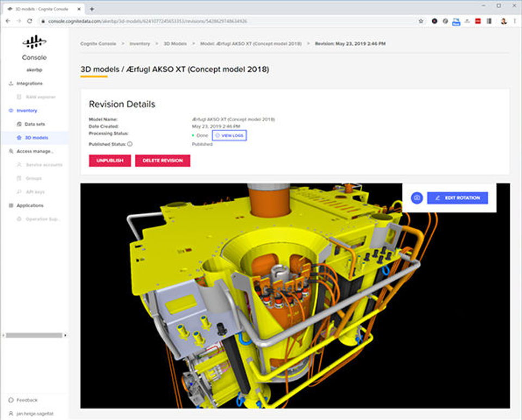Go to Cognite Console breadcrumb
The height and width of the screenshot is (420, 522).
point(98,44)
